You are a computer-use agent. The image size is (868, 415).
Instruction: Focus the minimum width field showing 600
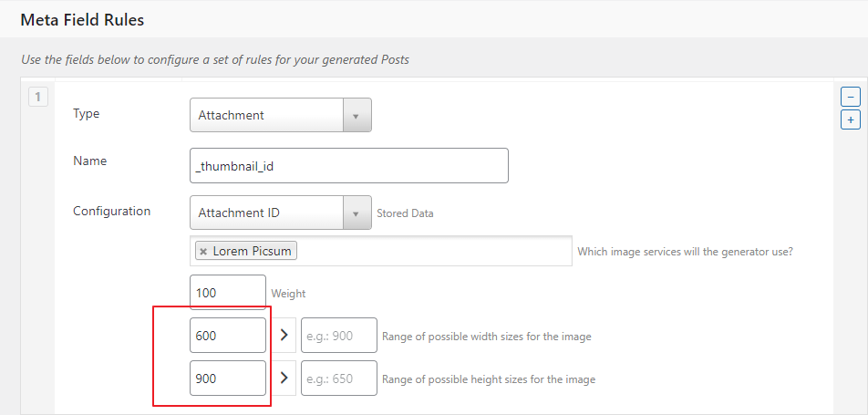pos(228,336)
